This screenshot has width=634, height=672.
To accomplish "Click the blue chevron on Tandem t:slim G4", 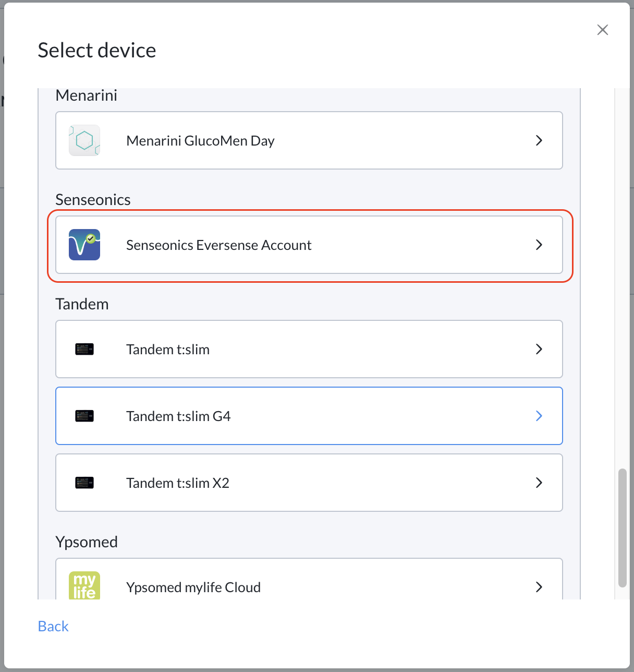I will coord(539,416).
